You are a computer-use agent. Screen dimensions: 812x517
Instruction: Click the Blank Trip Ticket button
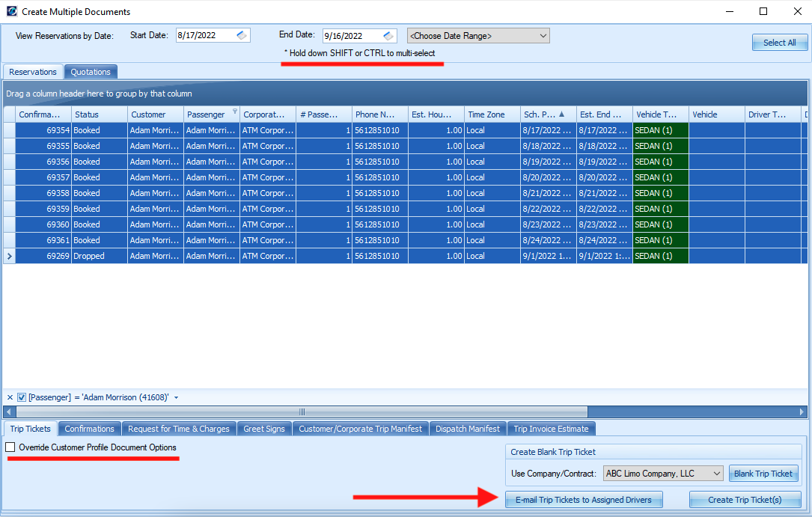click(763, 474)
